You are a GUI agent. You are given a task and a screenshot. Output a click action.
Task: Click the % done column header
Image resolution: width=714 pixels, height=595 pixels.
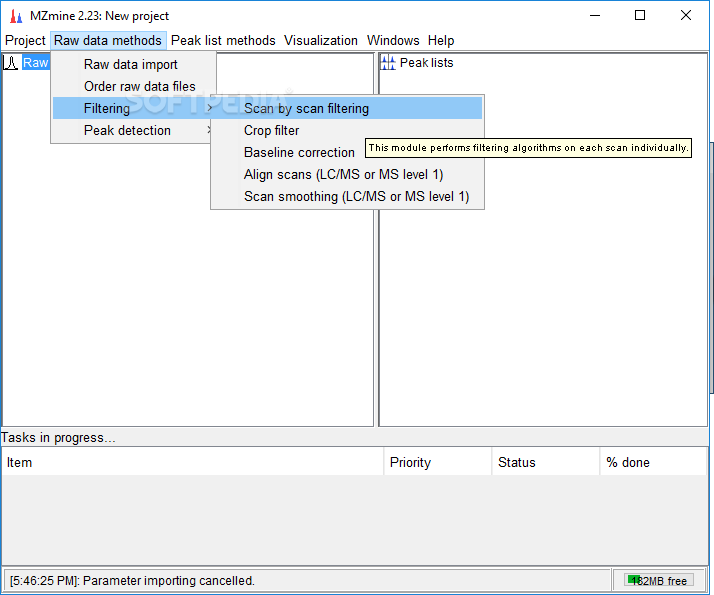click(x=653, y=462)
